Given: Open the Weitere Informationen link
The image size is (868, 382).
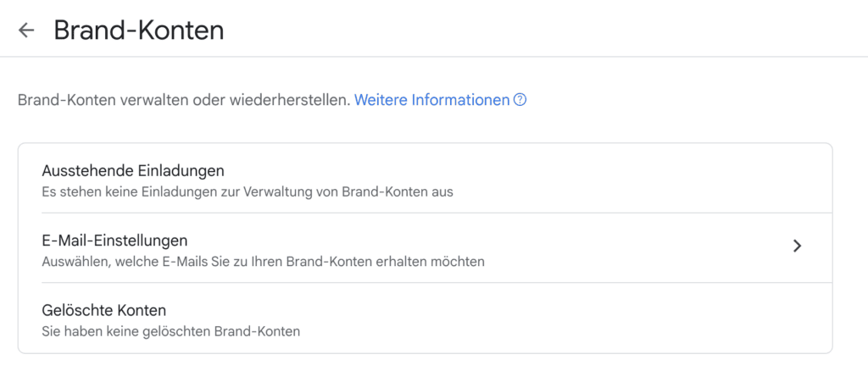Looking at the screenshot, I should click(x=431, y=100).
